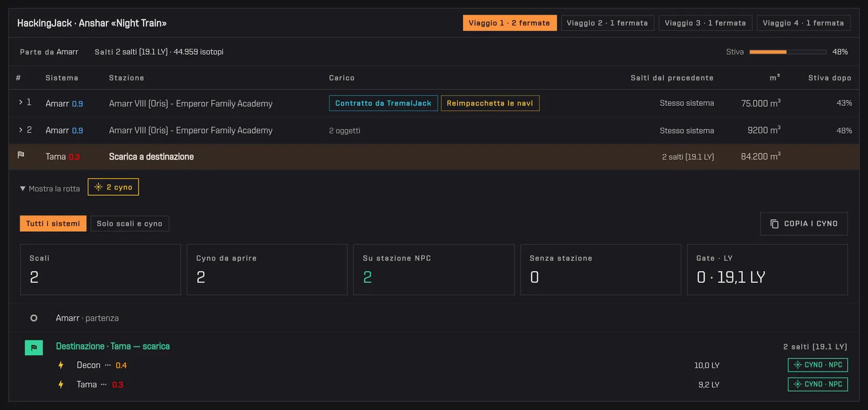
Task: Switch to Viaggio 4 · 1 fermata tab
Action: [803, 23]
